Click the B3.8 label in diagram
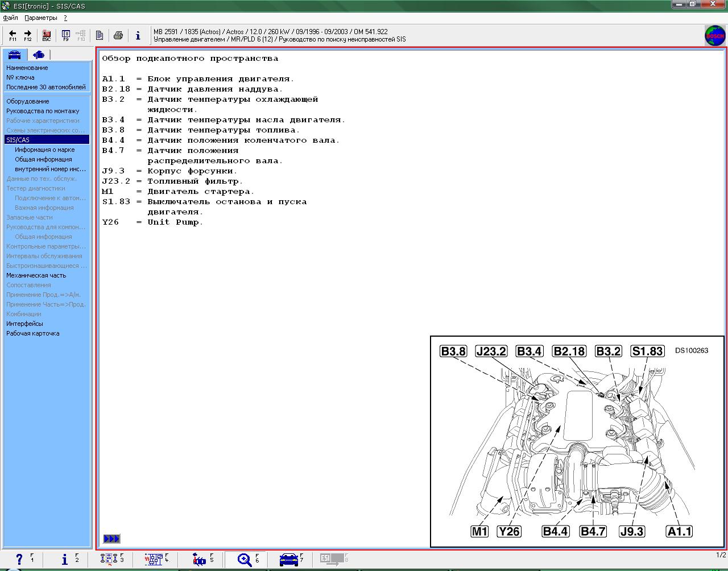The width and height of the screenshot is (728, 571). coord(453,351)
